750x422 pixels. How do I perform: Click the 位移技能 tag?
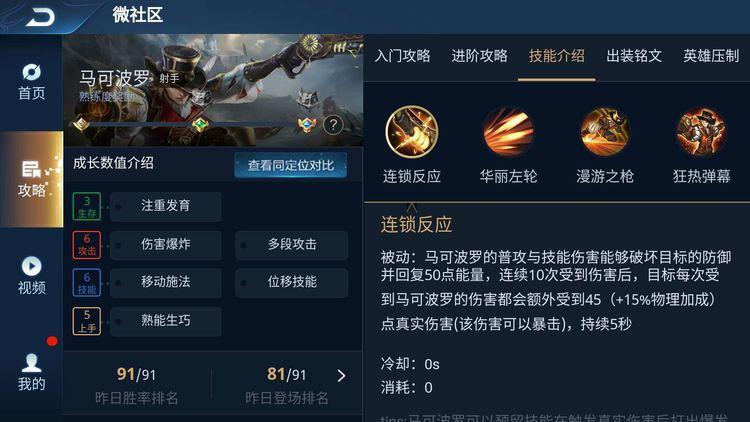pos(291,282)
